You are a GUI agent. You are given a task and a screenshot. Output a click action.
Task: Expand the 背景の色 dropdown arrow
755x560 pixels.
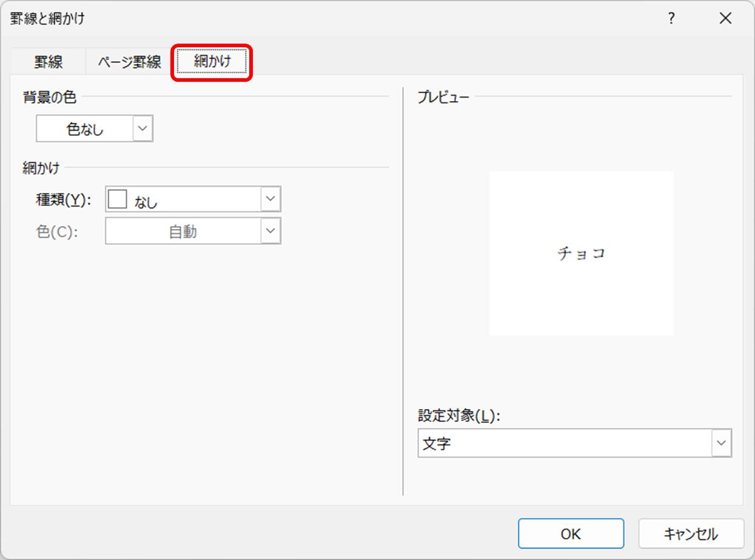tap(143, 129)
